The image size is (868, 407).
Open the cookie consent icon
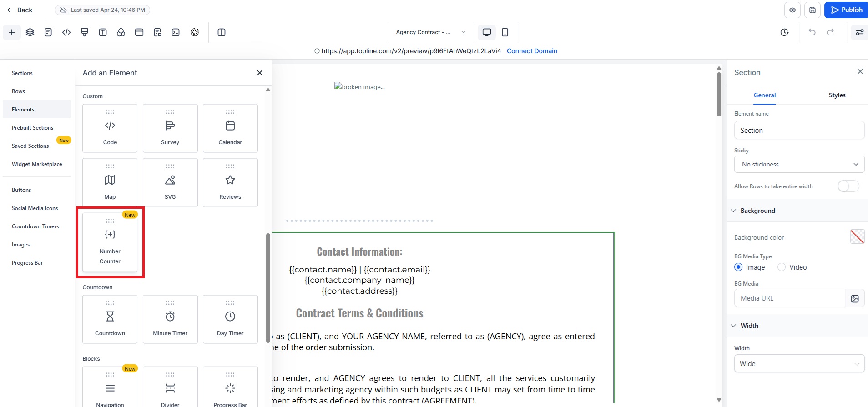click(195, 32)
